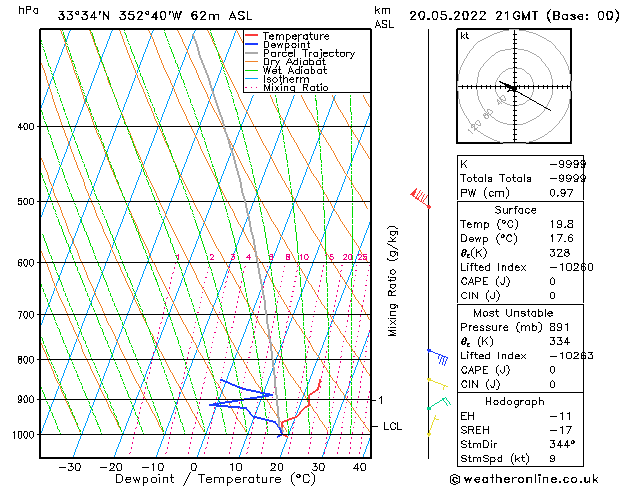The image size is (629, 486).
Task: Click the StmDir value 344°
Action: point(562,444)
